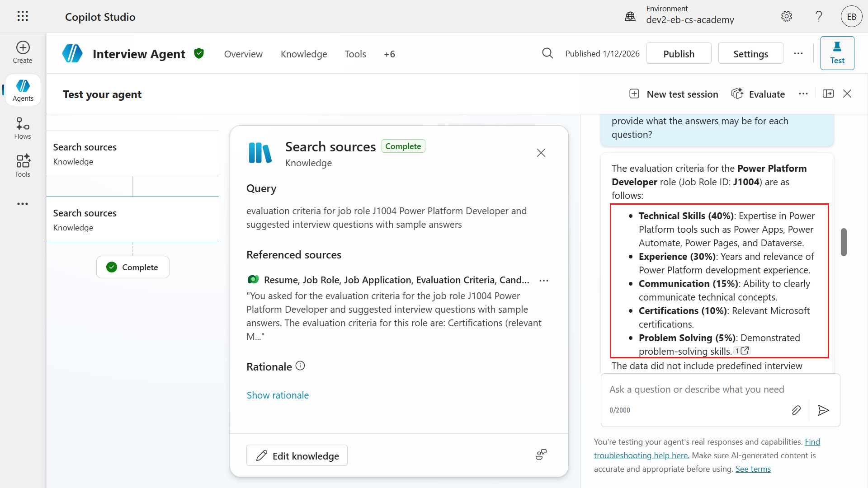This screenshot has height=488, width=868.
Task: Switch to the Overview tab
Action: pos(243,54)
